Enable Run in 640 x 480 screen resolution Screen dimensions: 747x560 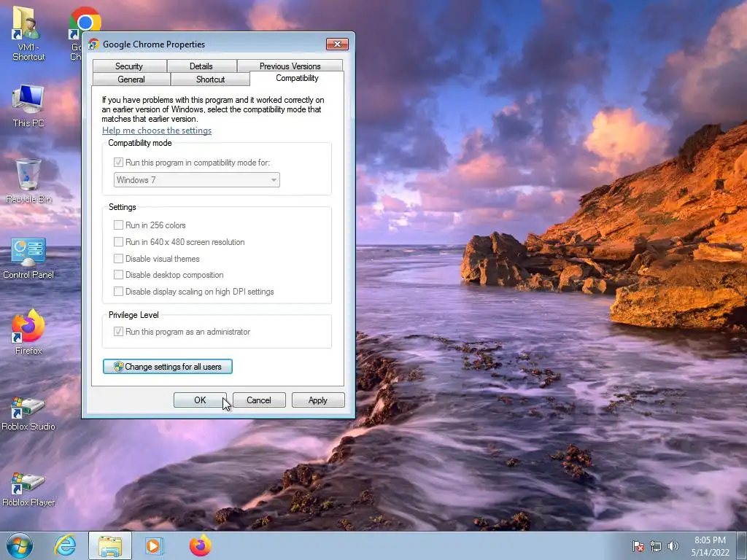coord(119,242)
